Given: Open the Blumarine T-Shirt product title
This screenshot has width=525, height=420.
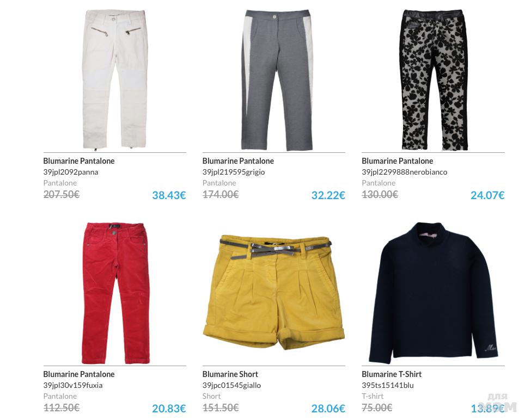Looking at the screenshot, I should pyautogui.click(x=392, y=374).
